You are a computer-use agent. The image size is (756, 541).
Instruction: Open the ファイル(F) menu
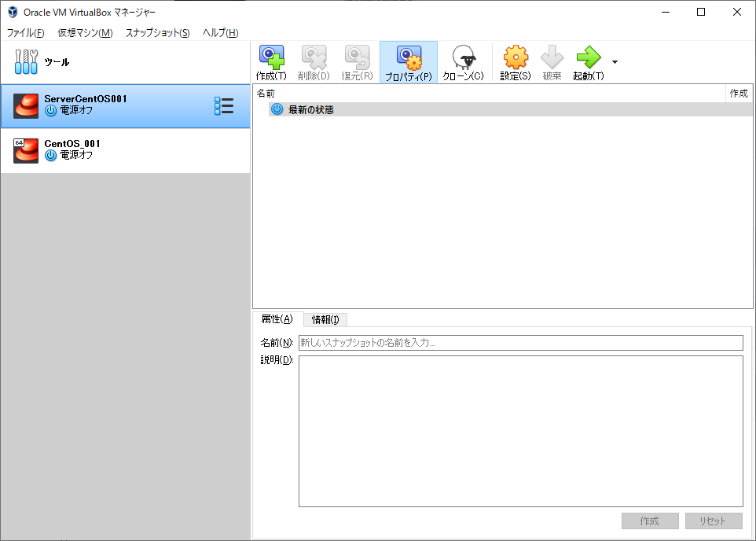click(26, 33)
